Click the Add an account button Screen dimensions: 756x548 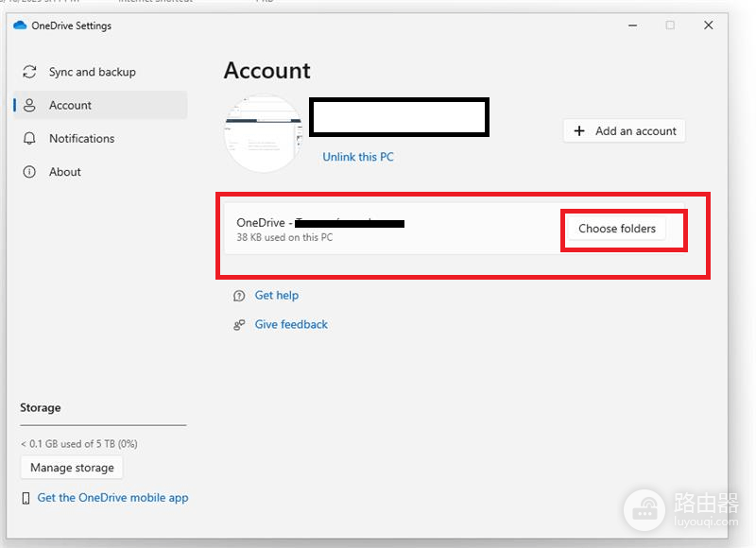click(624, 131)
